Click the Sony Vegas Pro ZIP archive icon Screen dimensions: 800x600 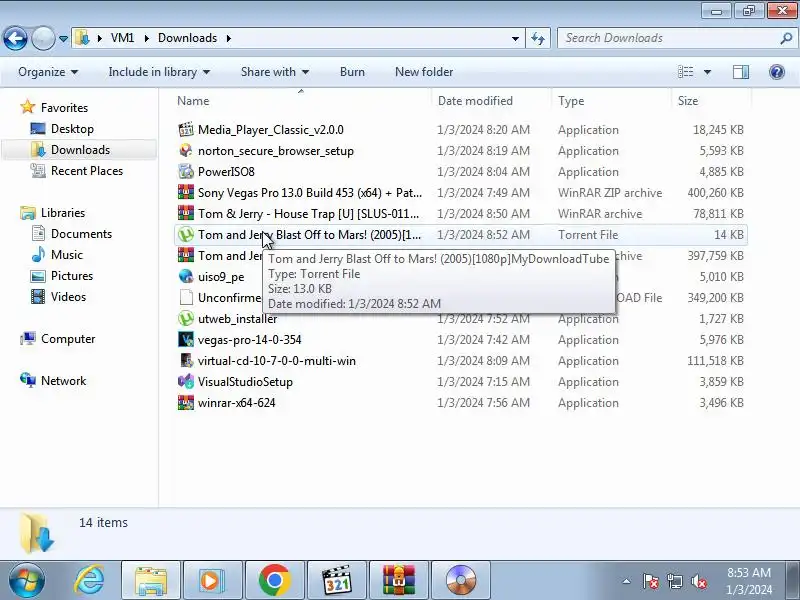186,192
